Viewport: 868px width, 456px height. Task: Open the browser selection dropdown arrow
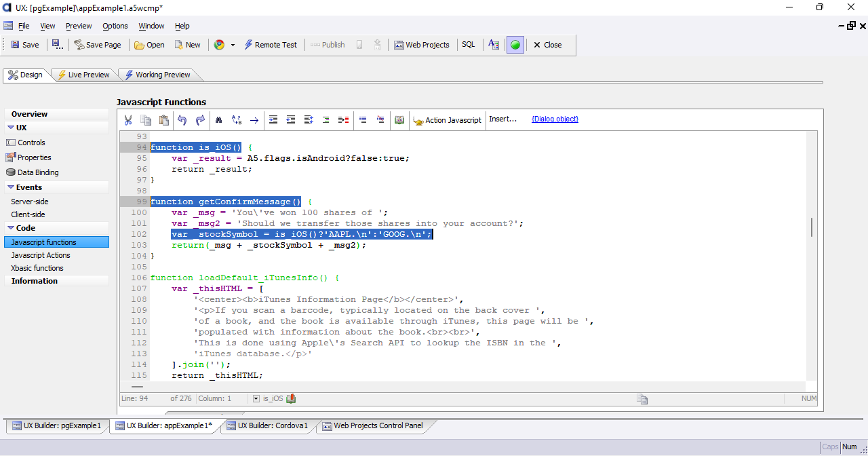click(x=233, y=45)
